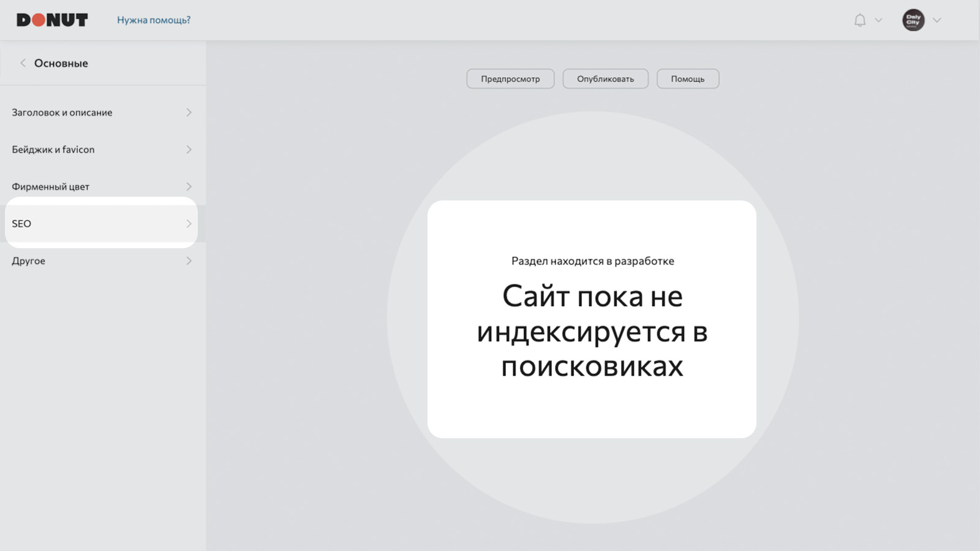
Task: Expand chevron next to Другое
Action: [189, 260]
